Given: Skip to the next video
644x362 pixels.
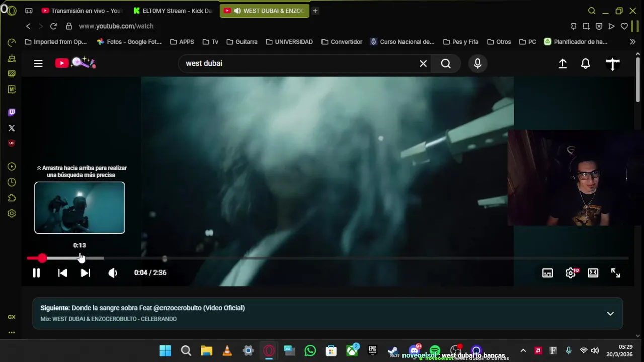Looking at the screenshot, I should [x=86, y=273].
